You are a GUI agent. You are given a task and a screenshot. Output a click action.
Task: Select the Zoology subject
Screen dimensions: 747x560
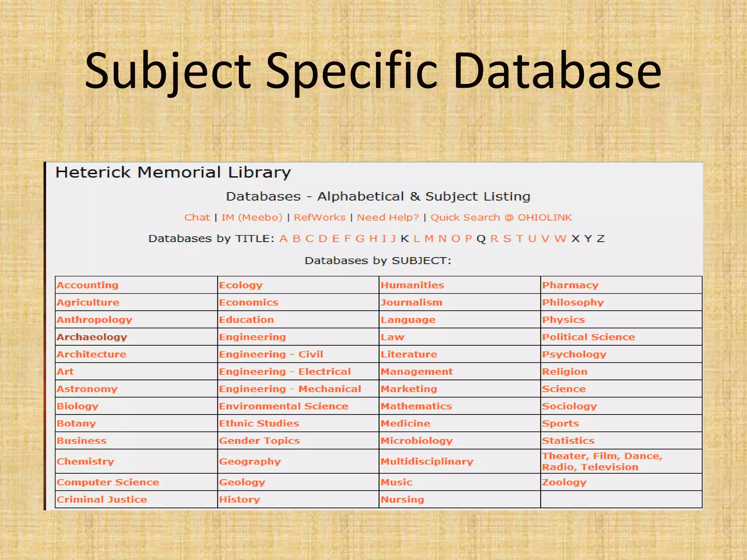pyautogui.click(x=564, y=482)
